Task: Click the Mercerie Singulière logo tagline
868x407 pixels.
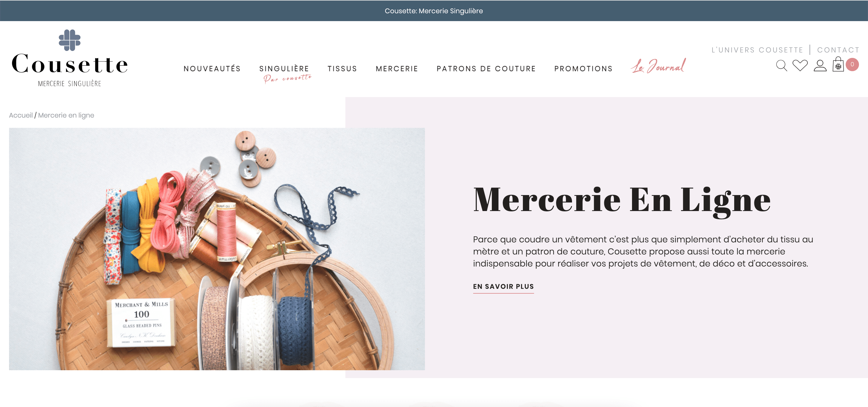Action: [x=70, y=84]
